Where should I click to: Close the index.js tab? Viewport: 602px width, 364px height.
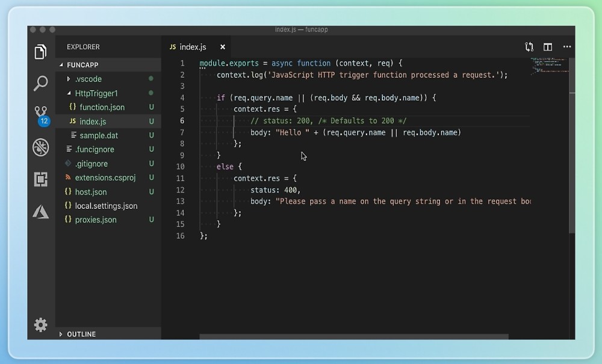tap(222, 47)
